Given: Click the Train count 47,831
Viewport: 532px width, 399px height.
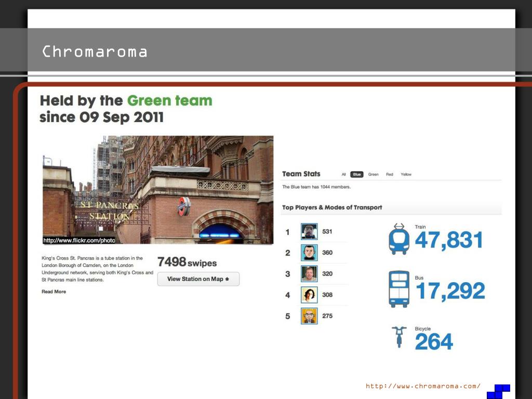Looking at the screenshot, I should coord(449,240).
